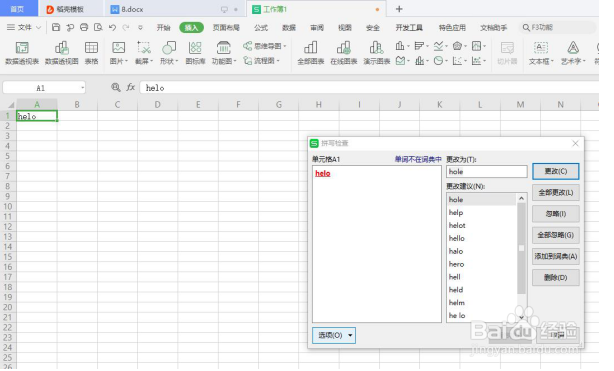Insert a table (表格)
Screen dimensions: 614x371
91,53
